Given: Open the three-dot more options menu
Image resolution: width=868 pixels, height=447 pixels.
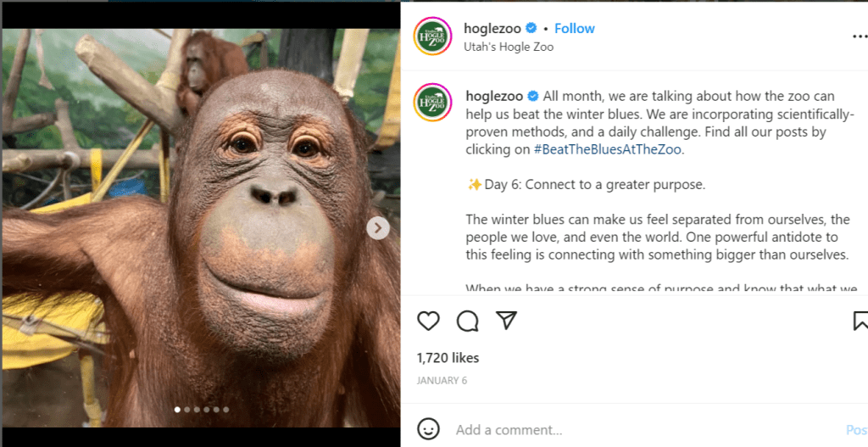Looking at the screenshot, I should pyautogui.click(x=859, y=36).
